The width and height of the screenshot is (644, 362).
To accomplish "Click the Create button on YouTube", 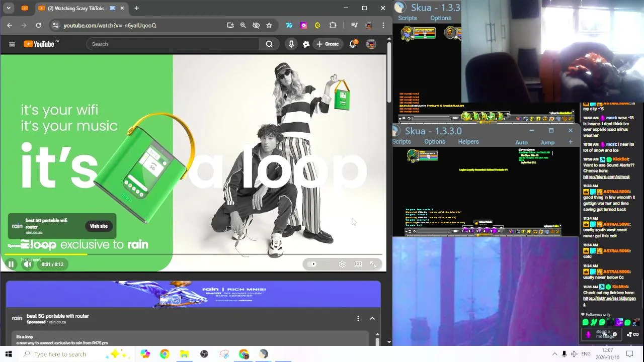I will (328, 44).
